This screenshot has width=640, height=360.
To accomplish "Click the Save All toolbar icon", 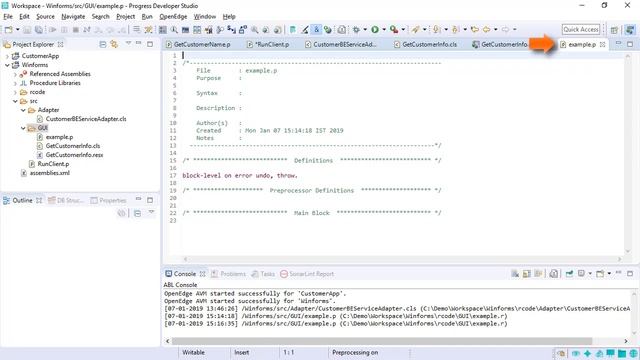I will point(38,29).
